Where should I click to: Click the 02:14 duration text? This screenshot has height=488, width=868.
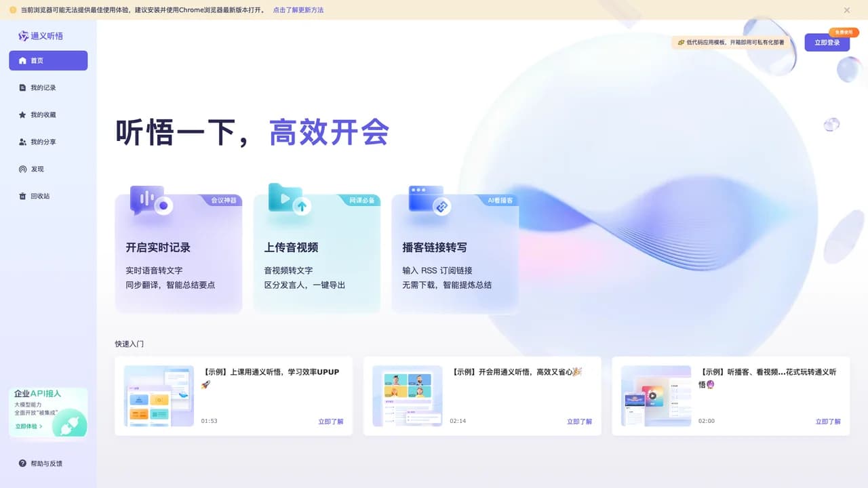[458, 421]
